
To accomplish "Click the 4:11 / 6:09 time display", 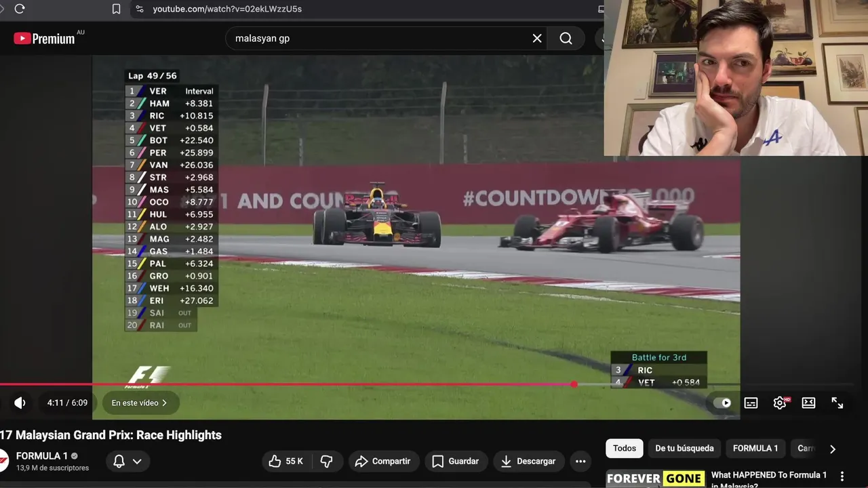I will pyautogui.click(x=67, y=403).
